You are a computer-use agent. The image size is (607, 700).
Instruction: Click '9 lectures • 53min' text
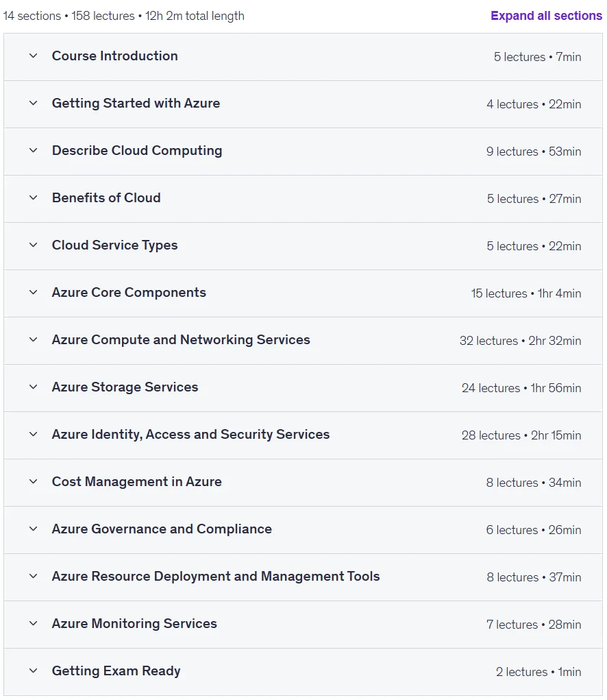(x=534, y=152)
